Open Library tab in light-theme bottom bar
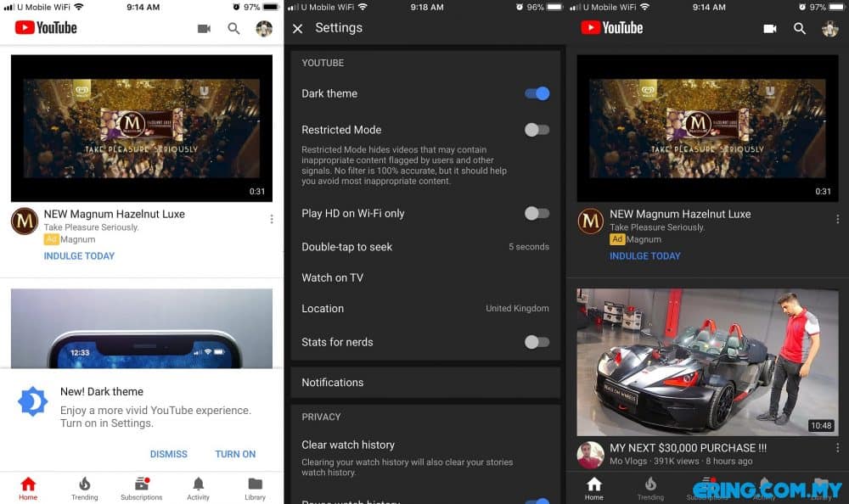 pyautogui.click(x=255, y=488)
